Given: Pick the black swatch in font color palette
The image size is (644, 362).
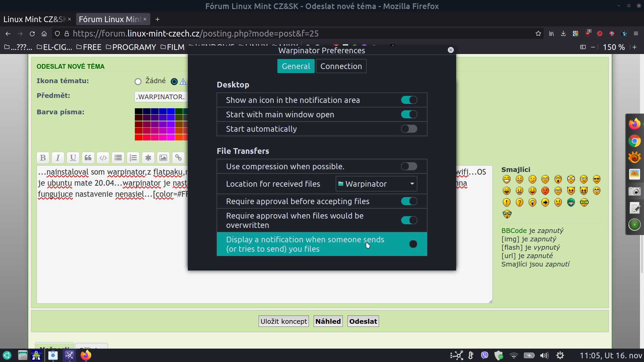Looking at the screenshot, I should [139, 111].
